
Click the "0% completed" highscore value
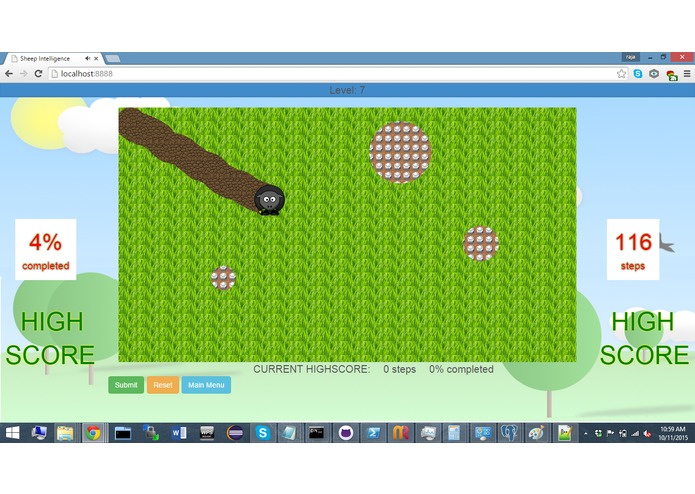461,369
